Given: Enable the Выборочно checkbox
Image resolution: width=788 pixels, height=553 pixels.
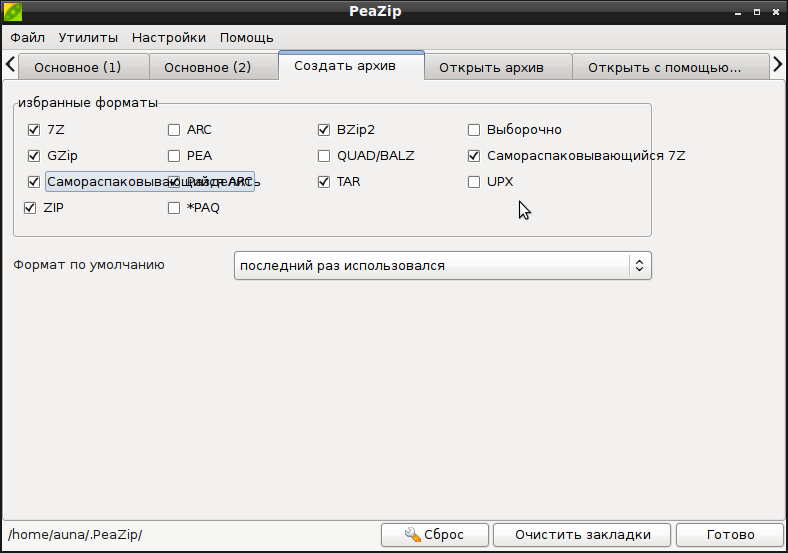Looking at the screenshot, I should coord(474,130).
